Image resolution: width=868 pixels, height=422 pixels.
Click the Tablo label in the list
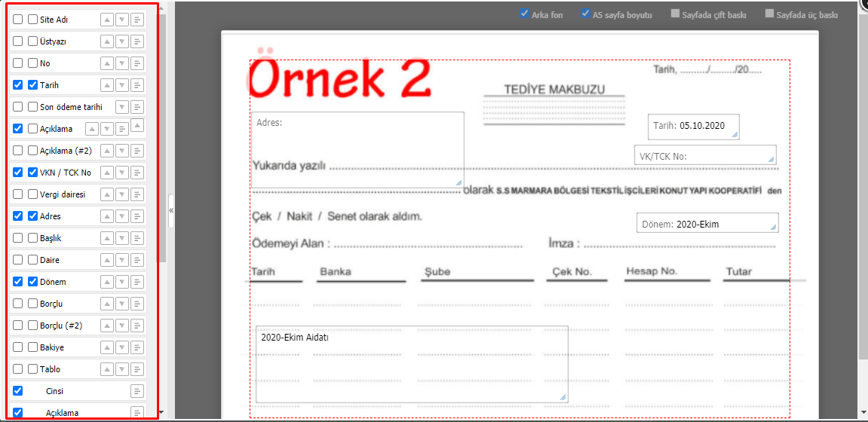click(x=51, y=369)
